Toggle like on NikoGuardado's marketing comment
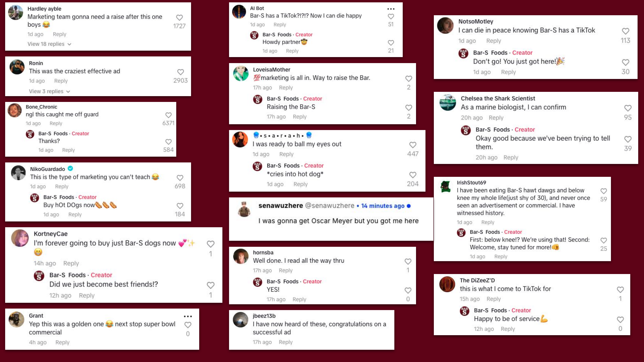644x362 pixels. [180, 178]
